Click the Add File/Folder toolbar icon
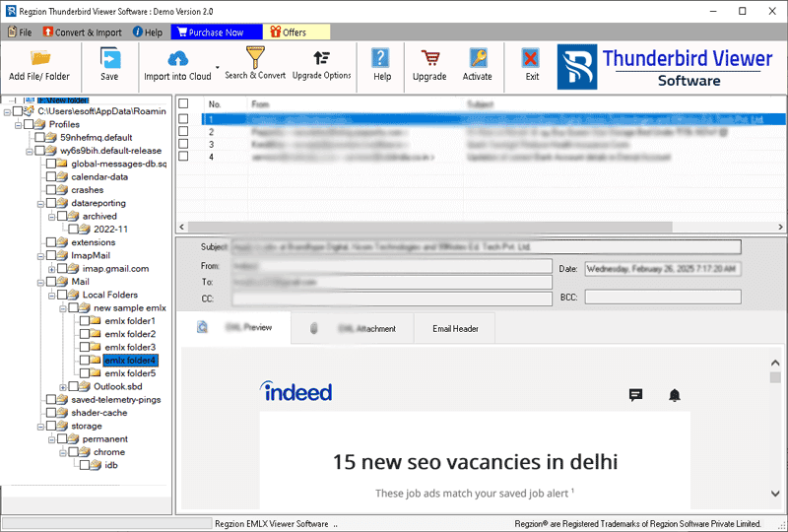 coord(39,59)
